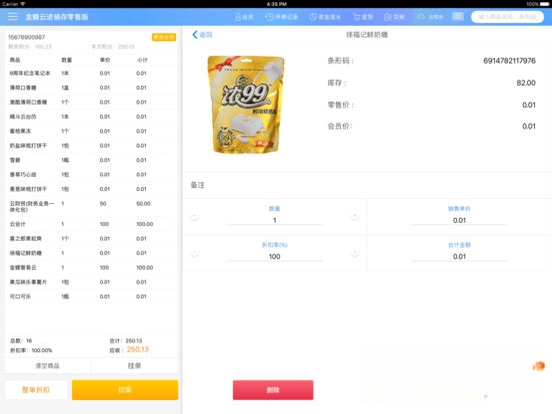The image size is (552, 414).
Task: Decrease quantity with the minus stepper
Action: pos(194,216)
